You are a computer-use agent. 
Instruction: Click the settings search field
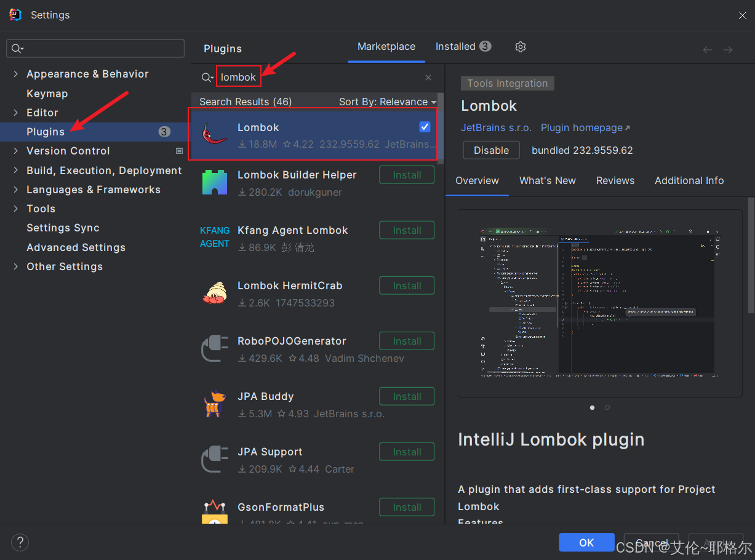(x=95, y=49)
